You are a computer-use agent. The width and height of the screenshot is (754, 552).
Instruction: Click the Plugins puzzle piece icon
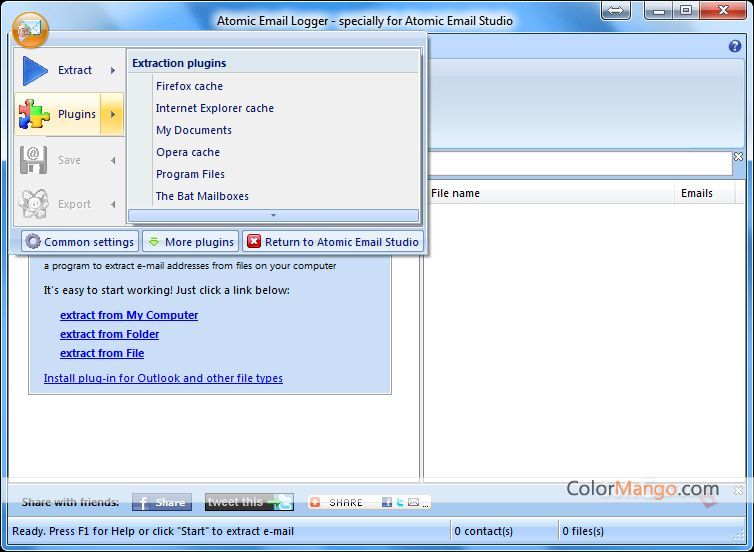tap(35, 115)
